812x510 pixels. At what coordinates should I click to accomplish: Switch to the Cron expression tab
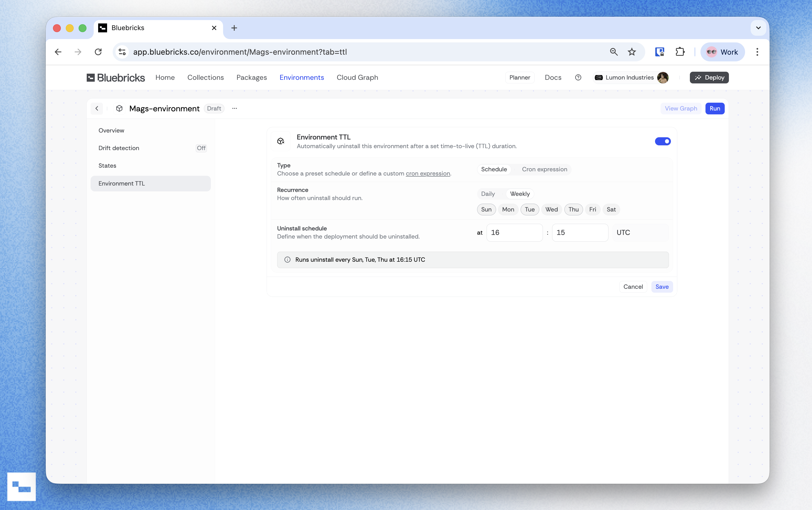click(x=544, y=169)
